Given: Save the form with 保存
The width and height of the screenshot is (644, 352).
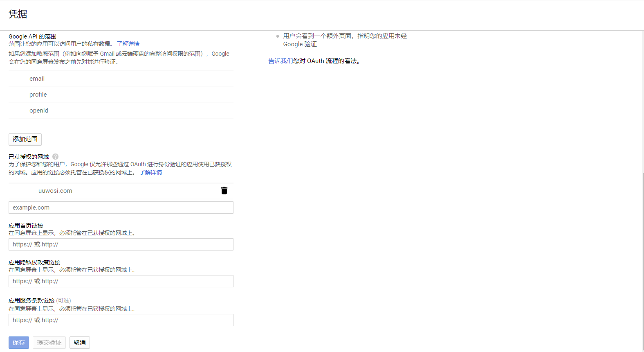Looking at the screenshot, I should 19,343.
